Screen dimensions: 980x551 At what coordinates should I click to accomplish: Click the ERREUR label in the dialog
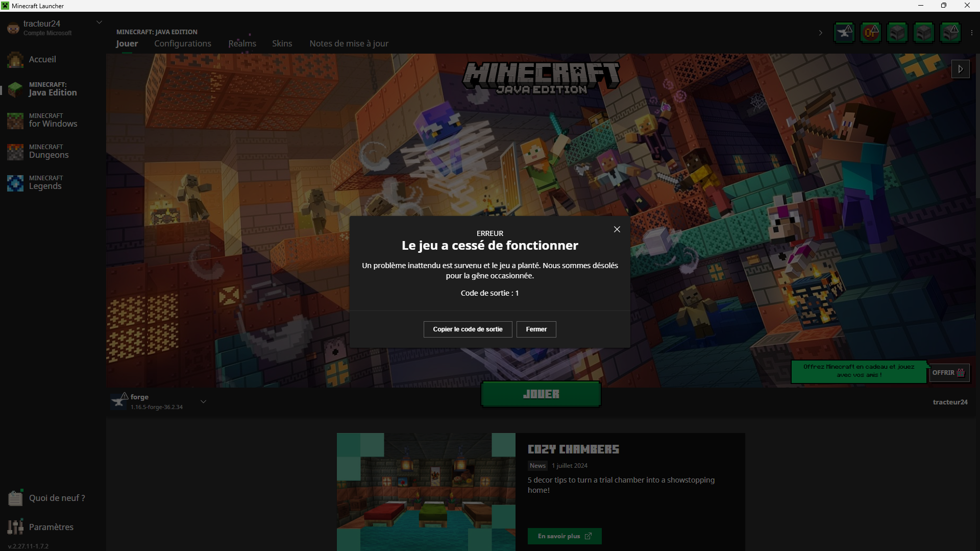[x=490, y=233]
